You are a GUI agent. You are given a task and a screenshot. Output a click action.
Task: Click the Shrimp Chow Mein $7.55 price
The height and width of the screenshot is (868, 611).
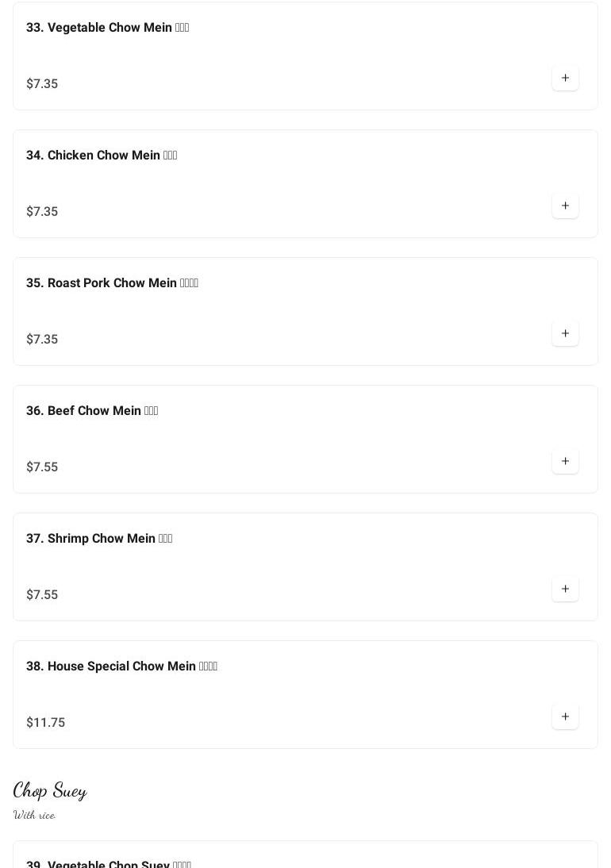42,595
